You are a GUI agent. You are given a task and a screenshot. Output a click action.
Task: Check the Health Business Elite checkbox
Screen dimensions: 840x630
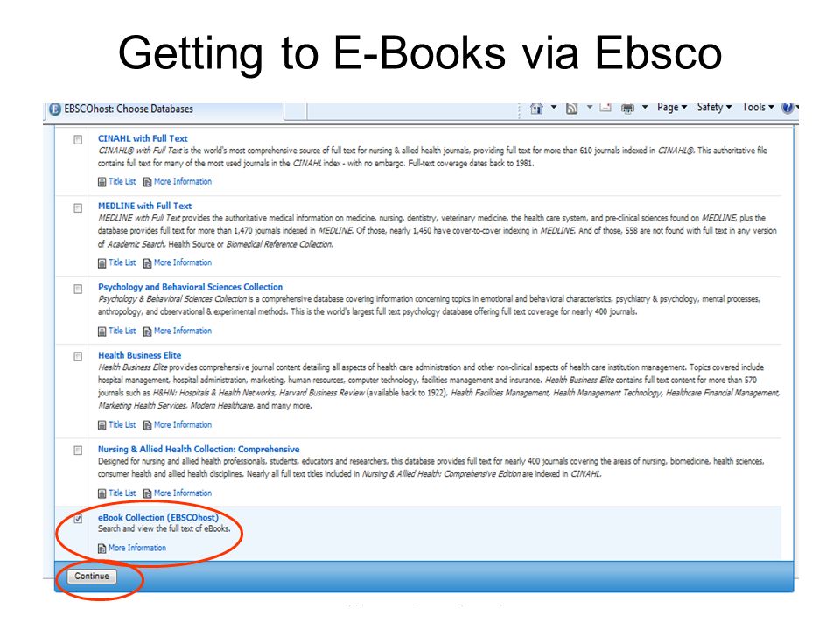pos(78,357)
